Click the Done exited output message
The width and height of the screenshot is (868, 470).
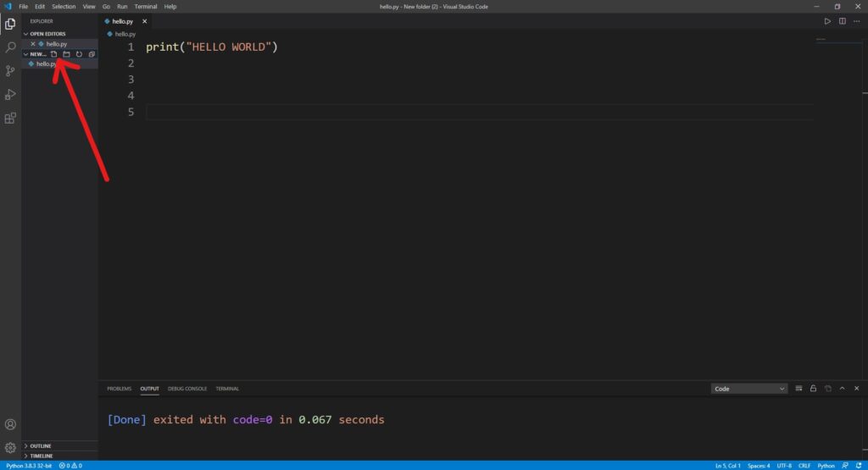pos(246,420)
